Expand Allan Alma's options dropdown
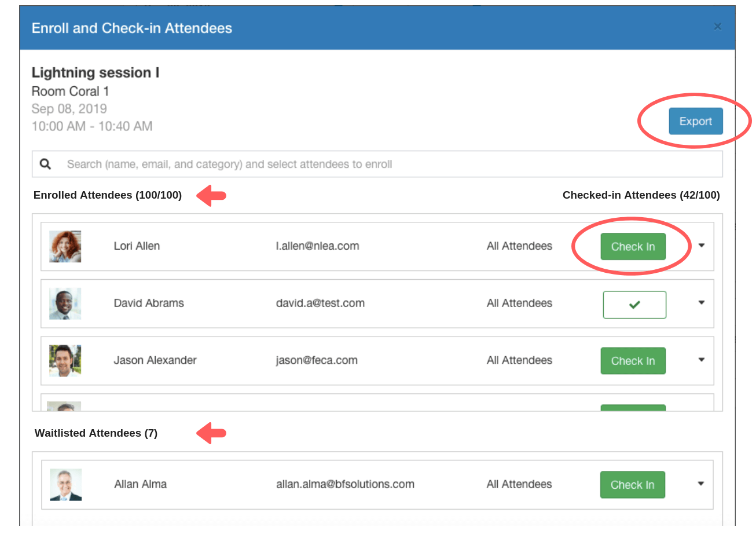 [x=701, y=484]
